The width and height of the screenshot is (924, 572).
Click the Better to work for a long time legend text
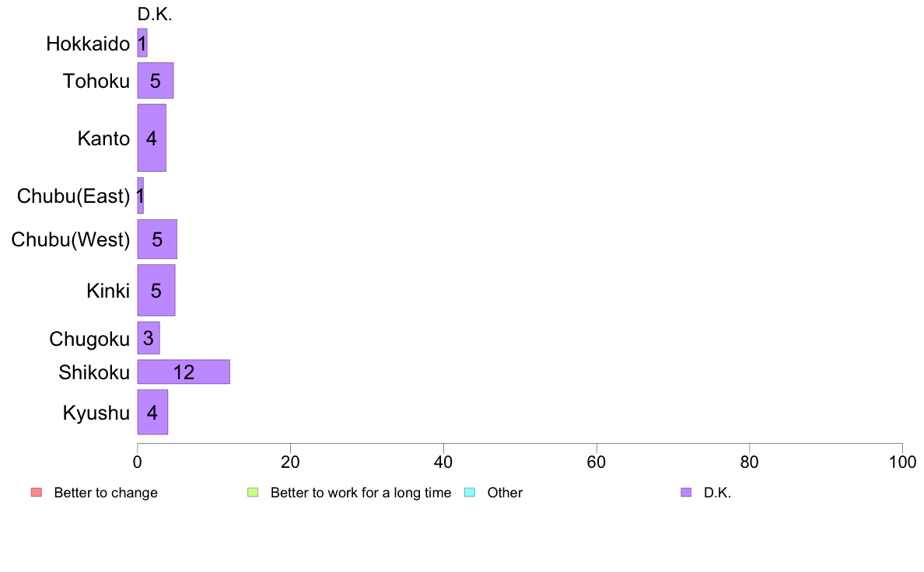[x=361, y=493]
